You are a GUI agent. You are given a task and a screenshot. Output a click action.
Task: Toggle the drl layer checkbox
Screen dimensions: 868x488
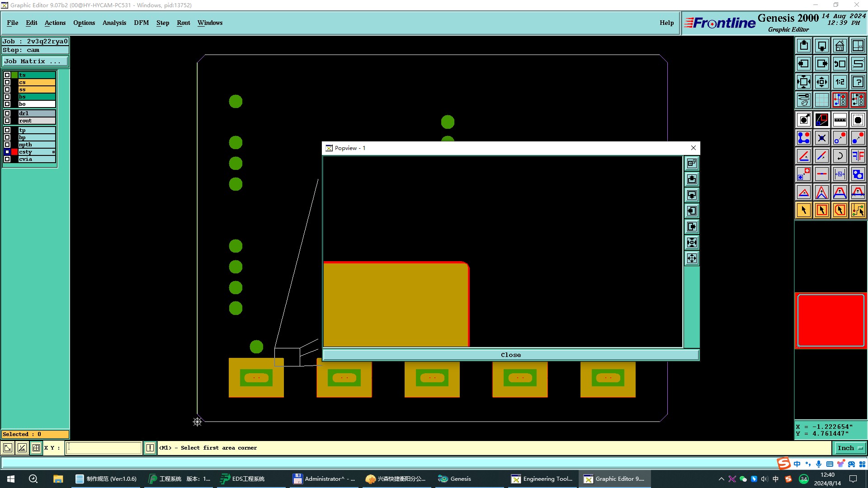tap(7, 113)
